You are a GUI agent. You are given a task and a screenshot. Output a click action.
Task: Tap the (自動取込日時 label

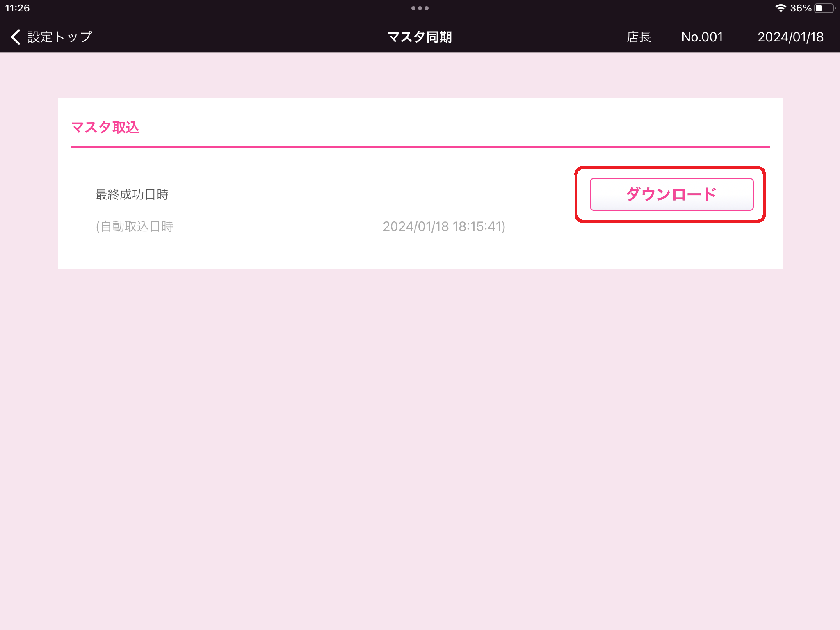[135, 226]
